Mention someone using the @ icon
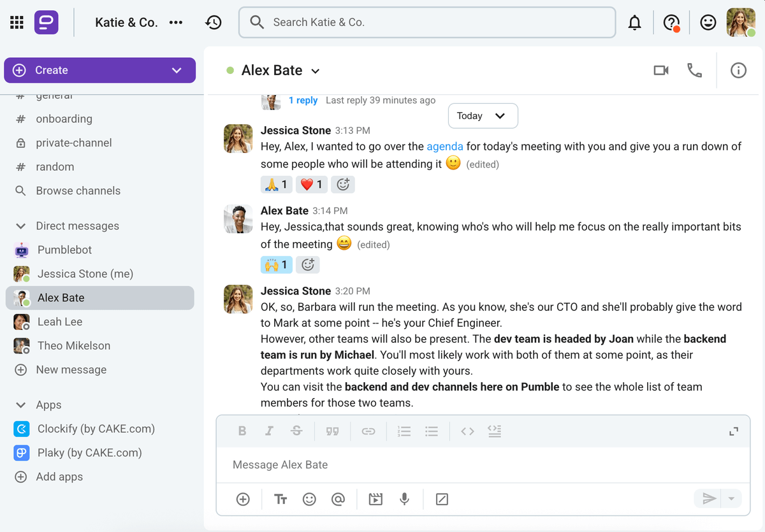The image size is (765, 532). click(x=338, y=499)
